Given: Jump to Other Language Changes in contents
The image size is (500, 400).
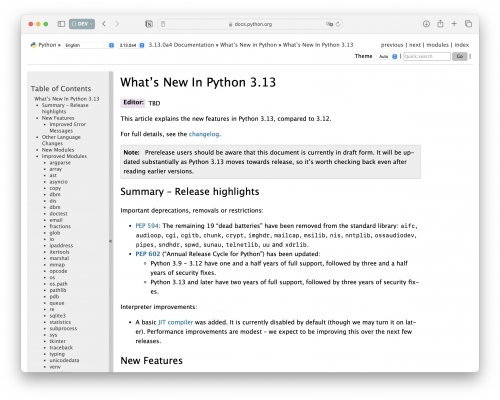Looking at the screenshot, I should [61, 140].
